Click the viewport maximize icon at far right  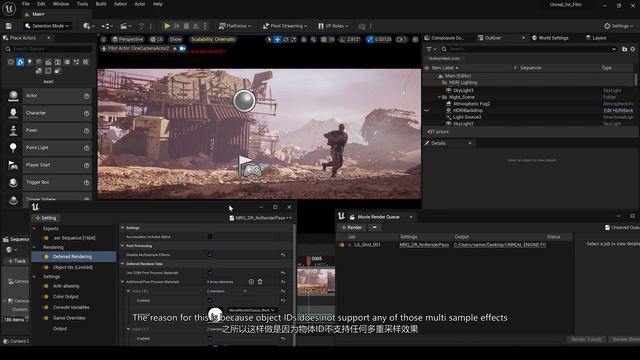[x=415, y=39]
